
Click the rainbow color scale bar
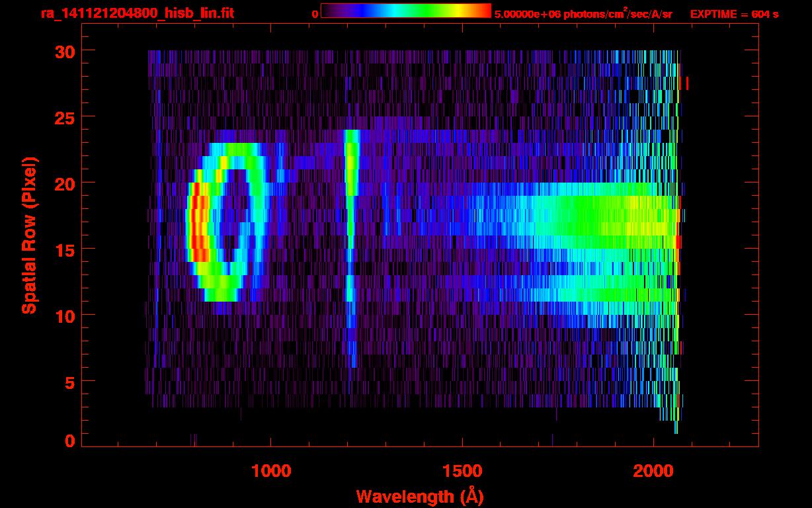pyautogui.click(x=406, y=11)
